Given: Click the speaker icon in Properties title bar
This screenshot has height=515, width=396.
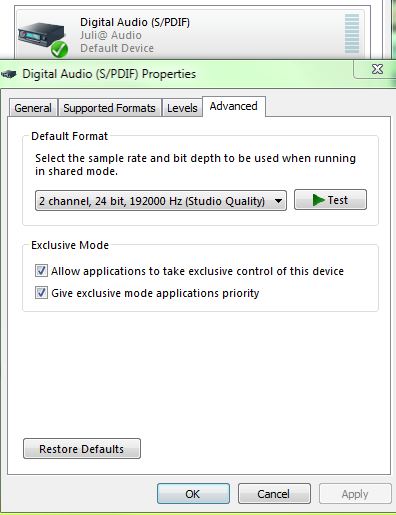Looking at the screenshot, I should 9,74.
